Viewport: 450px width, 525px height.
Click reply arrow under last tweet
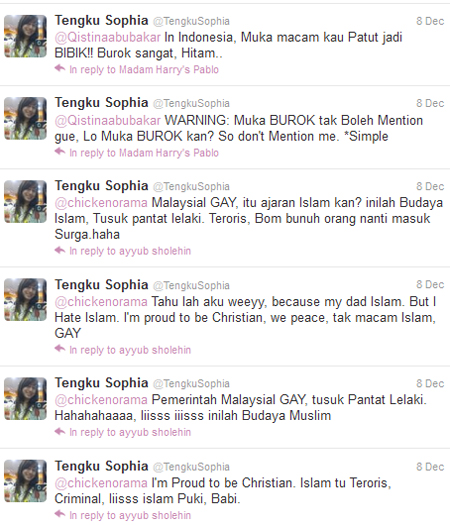pos(60,514)
